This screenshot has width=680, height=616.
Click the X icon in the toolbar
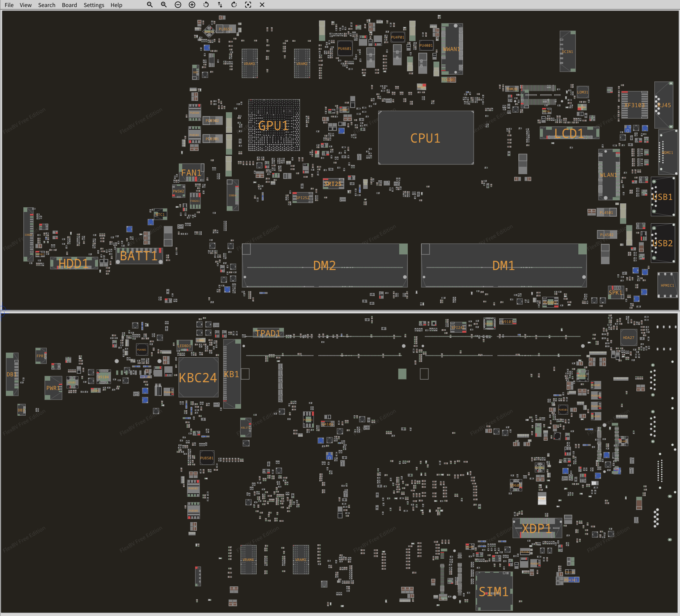(262, 5)
